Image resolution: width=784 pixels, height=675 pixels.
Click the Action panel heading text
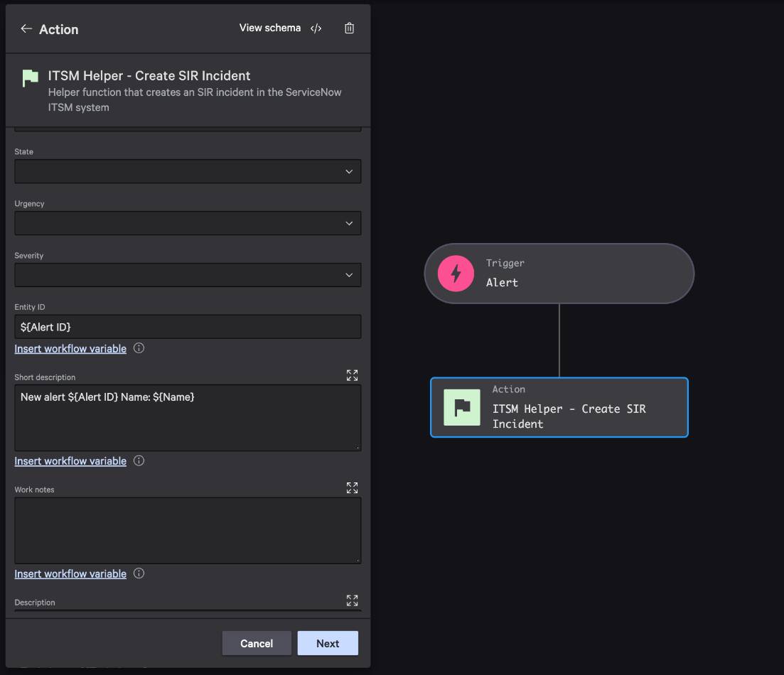tap(58, 30)
